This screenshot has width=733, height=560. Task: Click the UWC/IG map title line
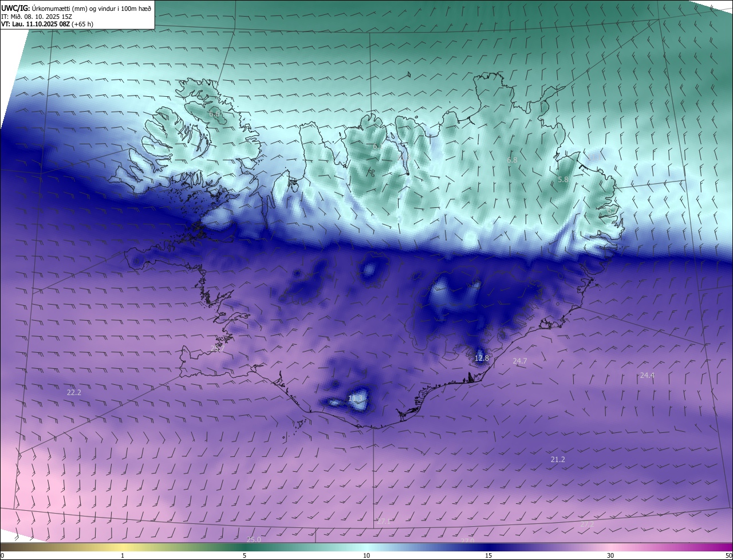[76, 8]
